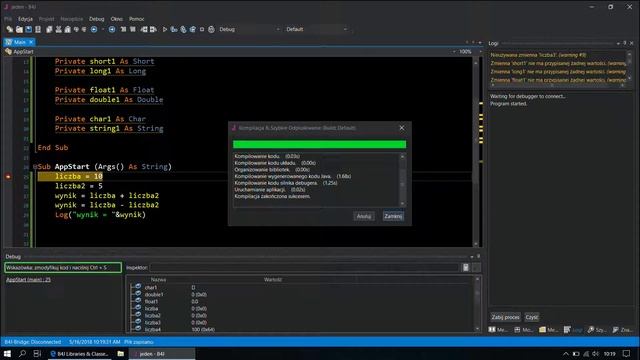Click the taskbar search icon
Image resolution: width=640 pixels, height=360 pixels.
(x=22, y=353)
